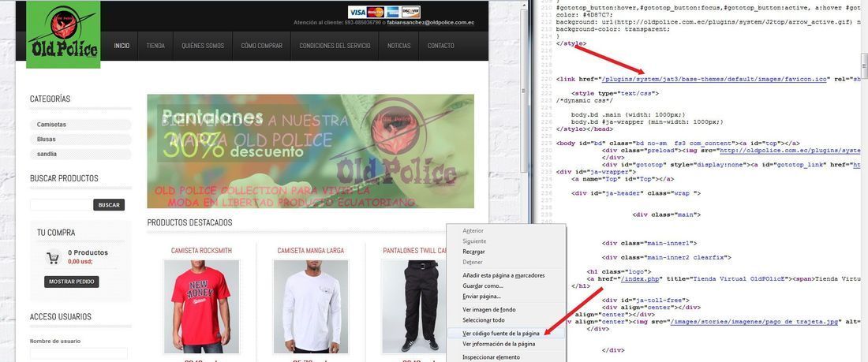Select Camisetas category

[80, 125]
